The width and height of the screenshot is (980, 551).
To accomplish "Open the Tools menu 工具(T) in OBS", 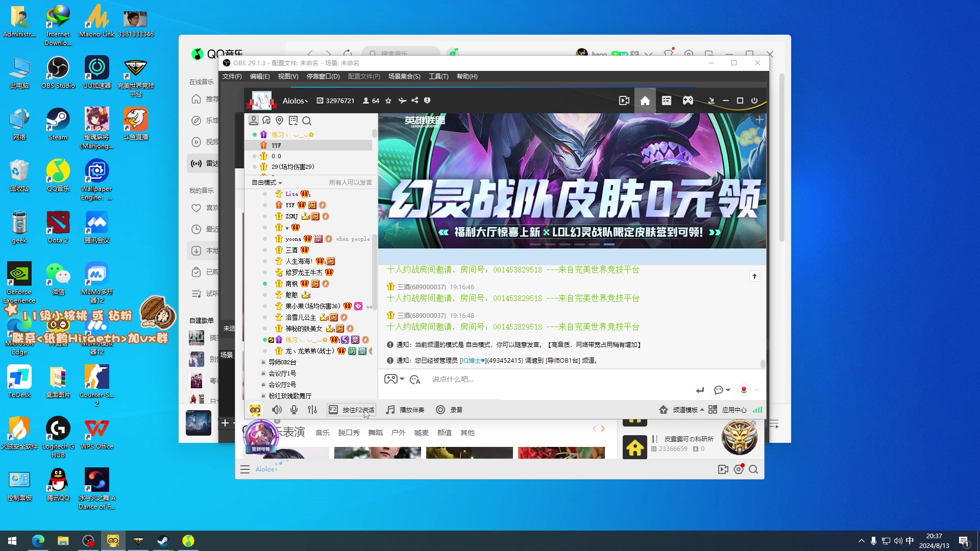I will point(438,77).
